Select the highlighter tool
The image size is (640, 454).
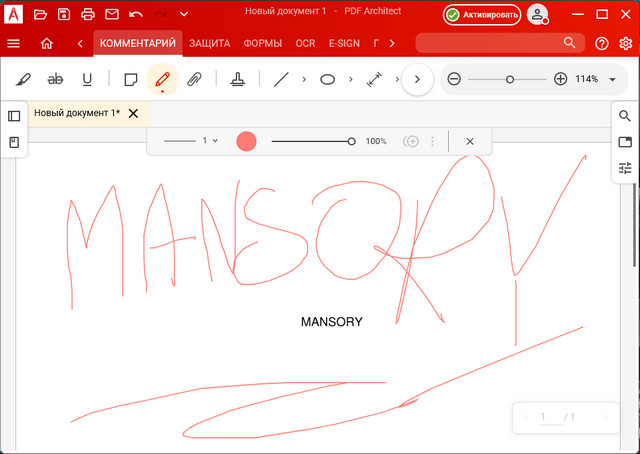point(24,79)
